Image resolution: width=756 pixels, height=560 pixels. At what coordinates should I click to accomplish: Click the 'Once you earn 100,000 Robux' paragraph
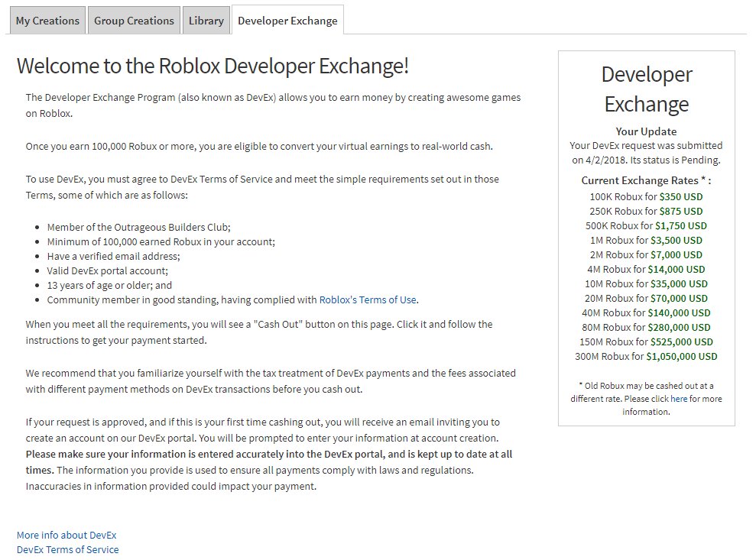click(x=259, y=146)
